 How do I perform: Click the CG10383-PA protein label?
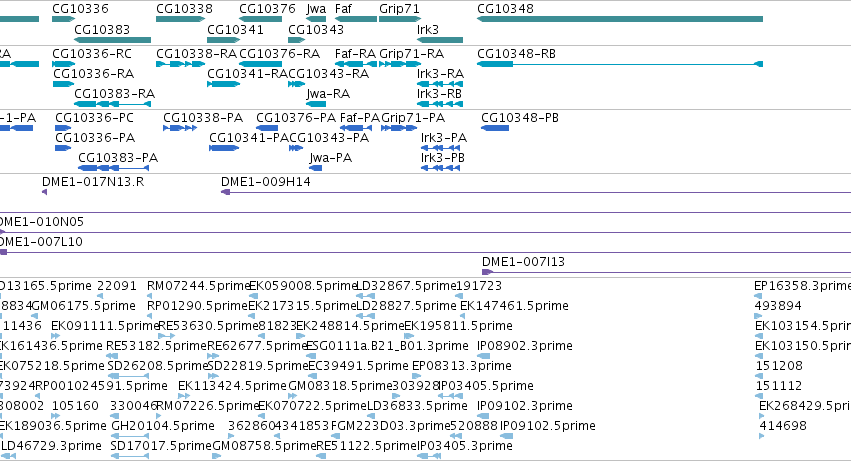pyautogui.click(x=118, y=158)
